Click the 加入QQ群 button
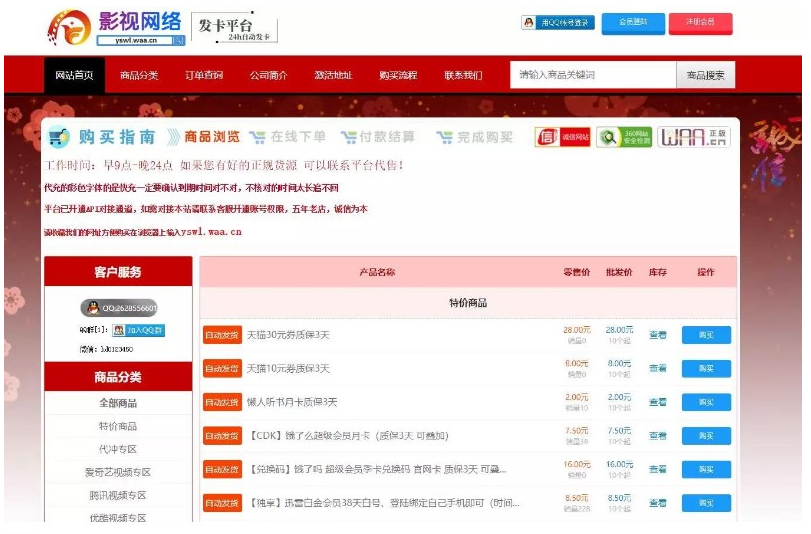Image resolution: width=811 pixels, height=534 pixels. [138, 330]
